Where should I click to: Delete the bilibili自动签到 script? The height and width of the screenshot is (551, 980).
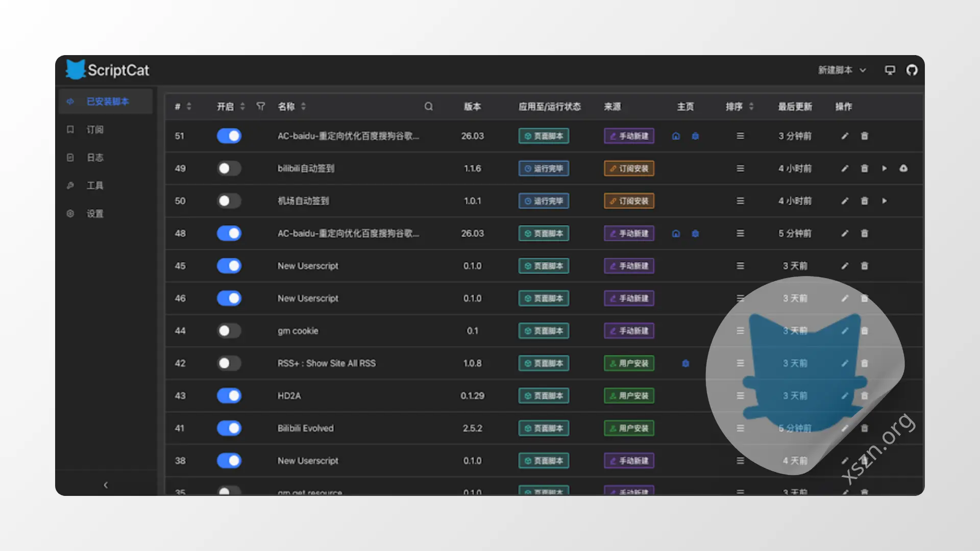point(864,168)
